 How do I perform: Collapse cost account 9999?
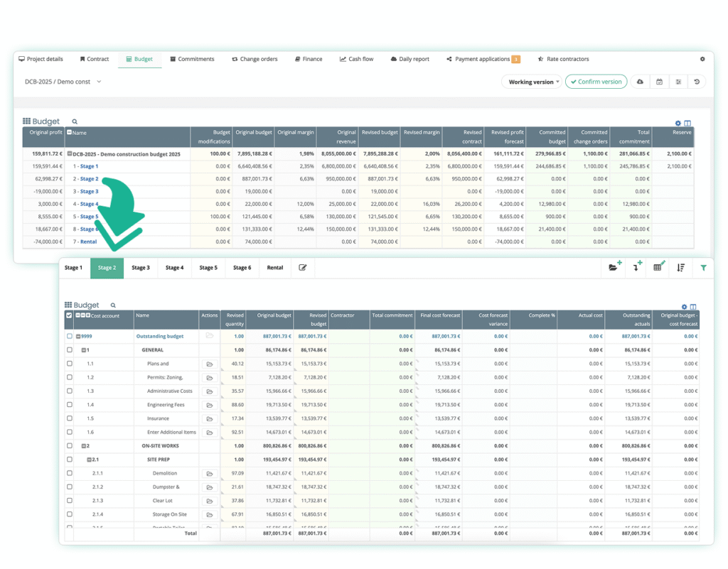pos(78,336)
